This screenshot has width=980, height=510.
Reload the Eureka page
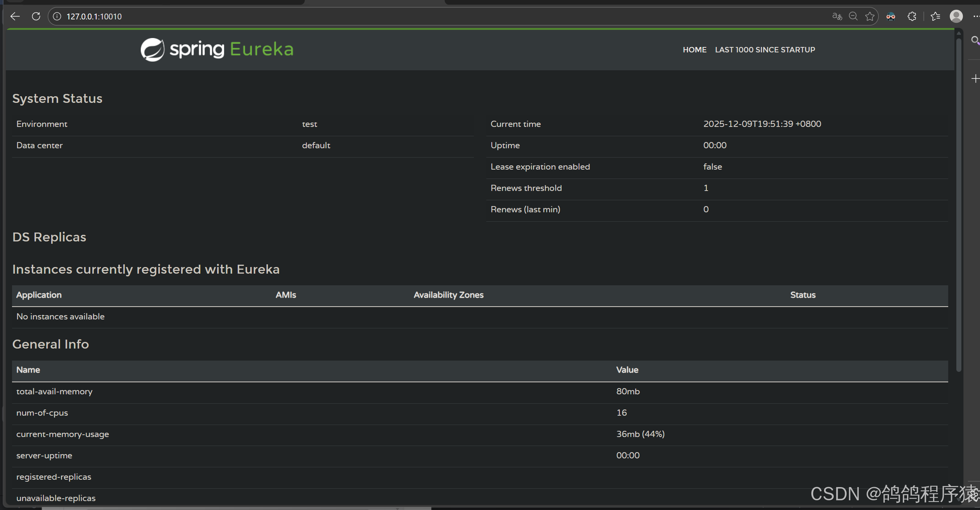click(x=36, y=16)
